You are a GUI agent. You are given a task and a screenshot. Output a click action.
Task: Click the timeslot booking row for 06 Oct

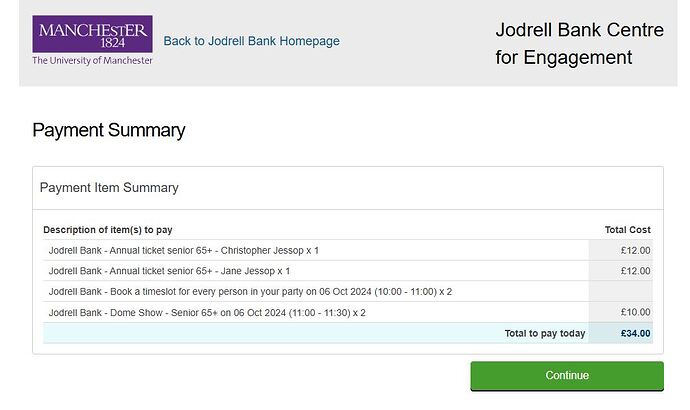(250, 292)
